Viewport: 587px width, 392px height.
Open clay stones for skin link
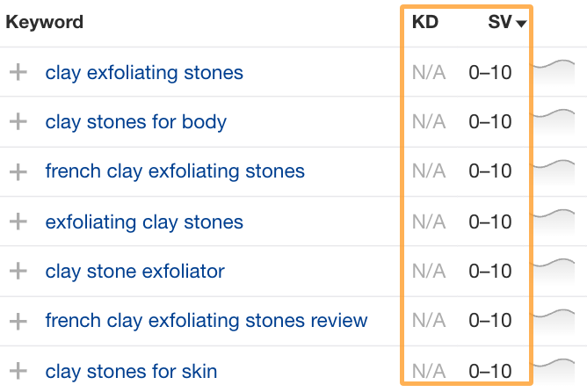click(x=132, y=371)
